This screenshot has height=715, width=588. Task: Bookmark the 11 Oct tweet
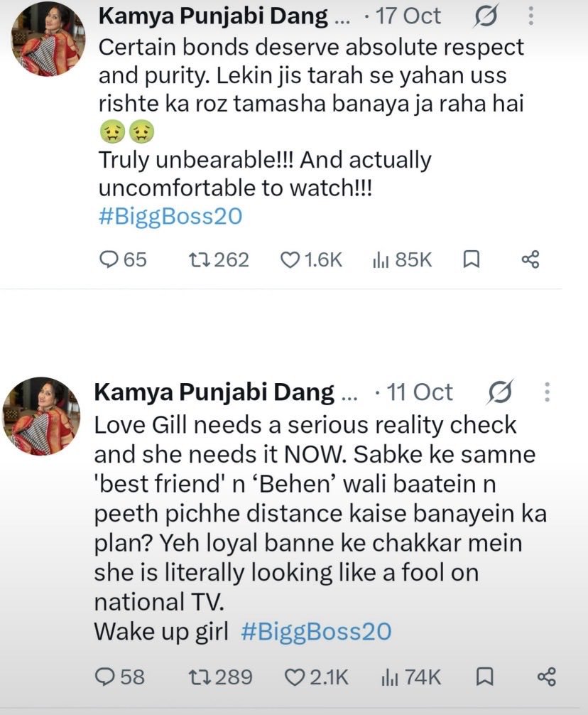484,677
